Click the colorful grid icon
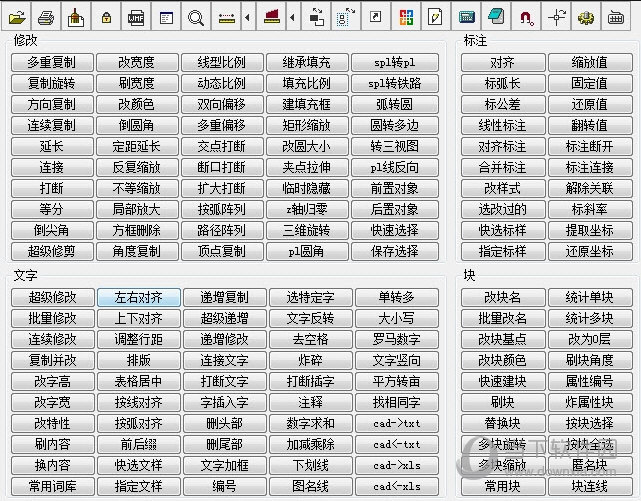 pos(406,17)
